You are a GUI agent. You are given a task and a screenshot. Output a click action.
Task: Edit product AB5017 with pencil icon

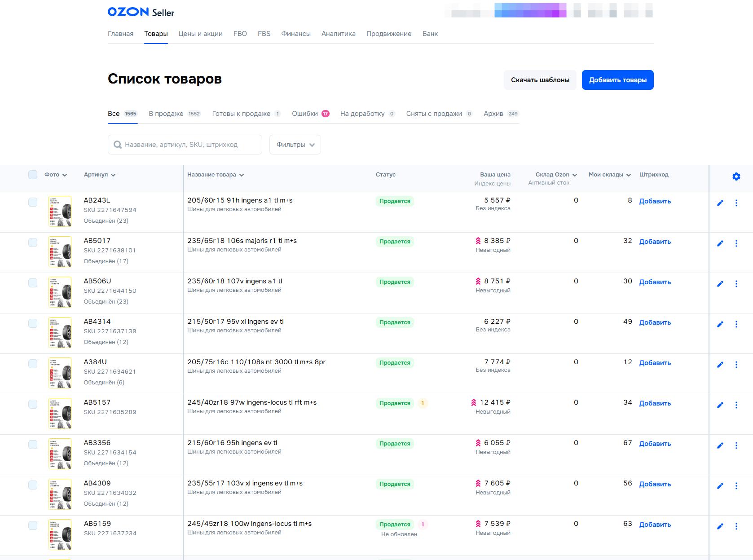(x=720, y=243)
